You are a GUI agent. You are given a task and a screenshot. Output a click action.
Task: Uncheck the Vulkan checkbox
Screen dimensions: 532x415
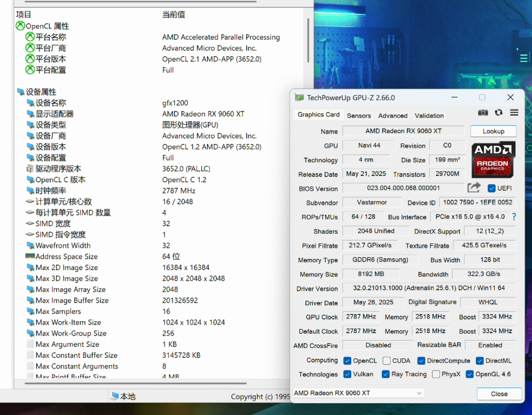point(347,374)
